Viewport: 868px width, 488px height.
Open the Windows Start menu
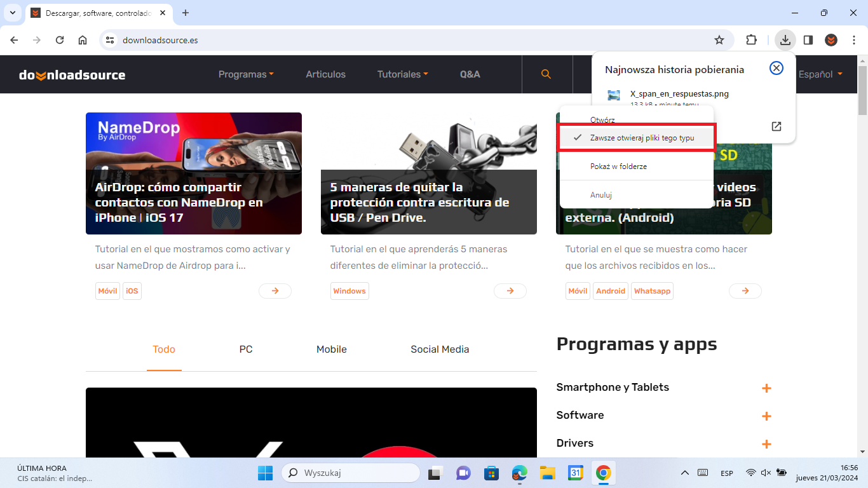tap(265, 473)
